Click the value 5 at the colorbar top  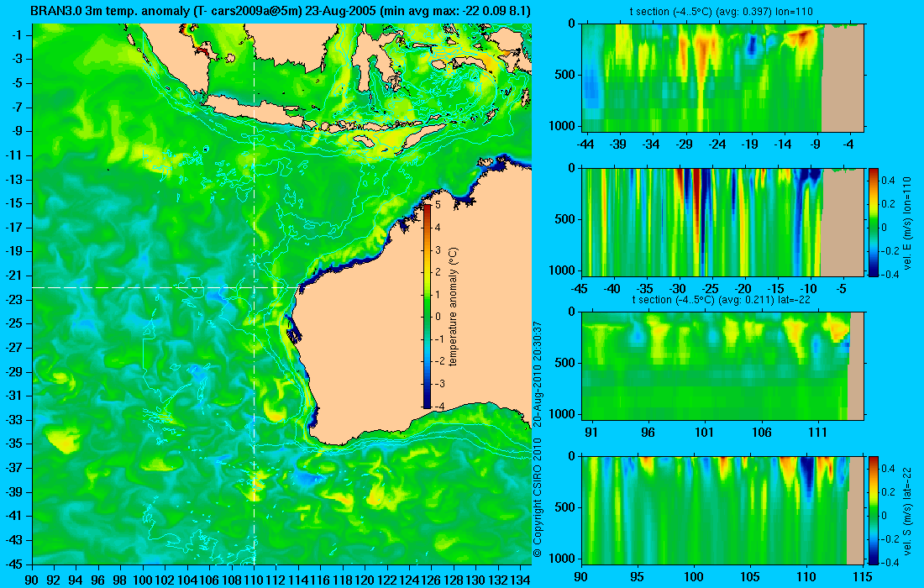coord(438,205)
